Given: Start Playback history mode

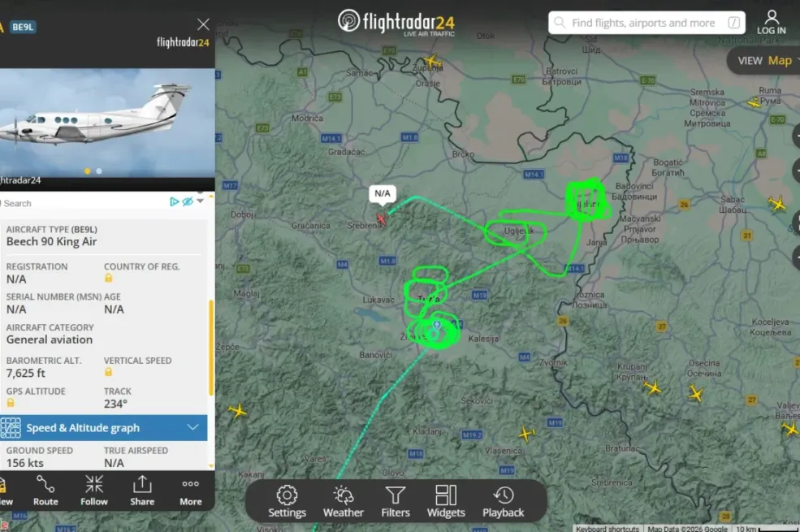Looking at the screenshot, I should 503,501.
